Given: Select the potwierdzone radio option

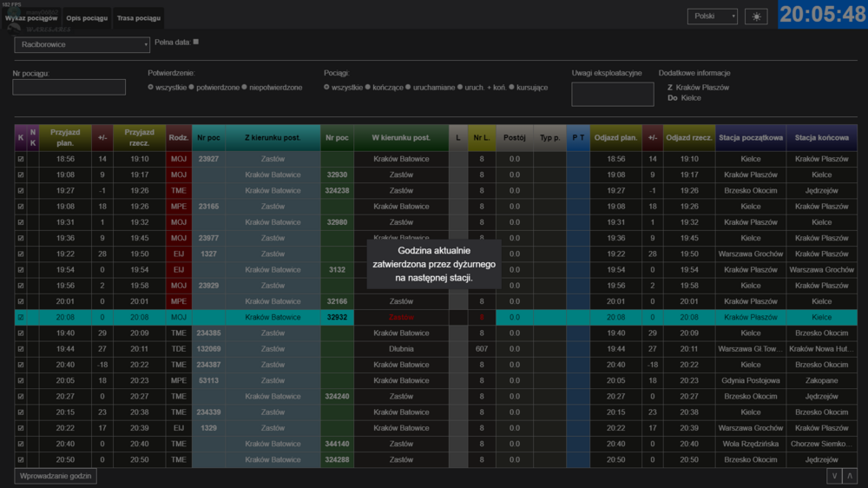Looking at the screenshot, I should pyautogui.click(x=193, y=88).
